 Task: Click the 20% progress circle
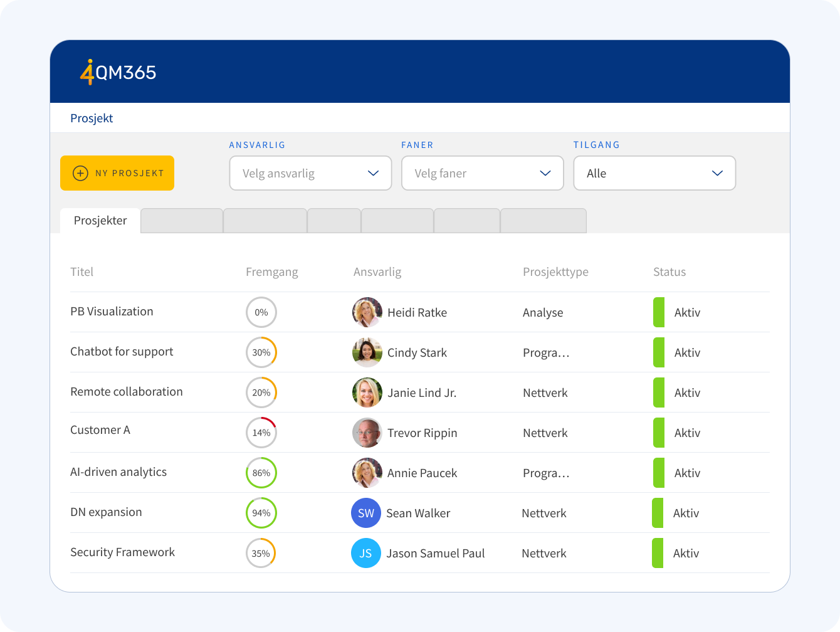coord(261,392)
